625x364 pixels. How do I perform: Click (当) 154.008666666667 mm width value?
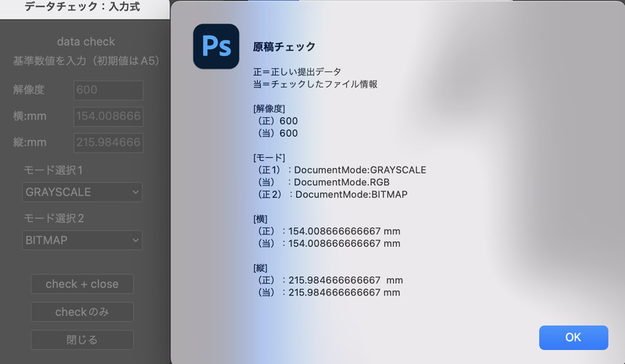pos(344,244)
